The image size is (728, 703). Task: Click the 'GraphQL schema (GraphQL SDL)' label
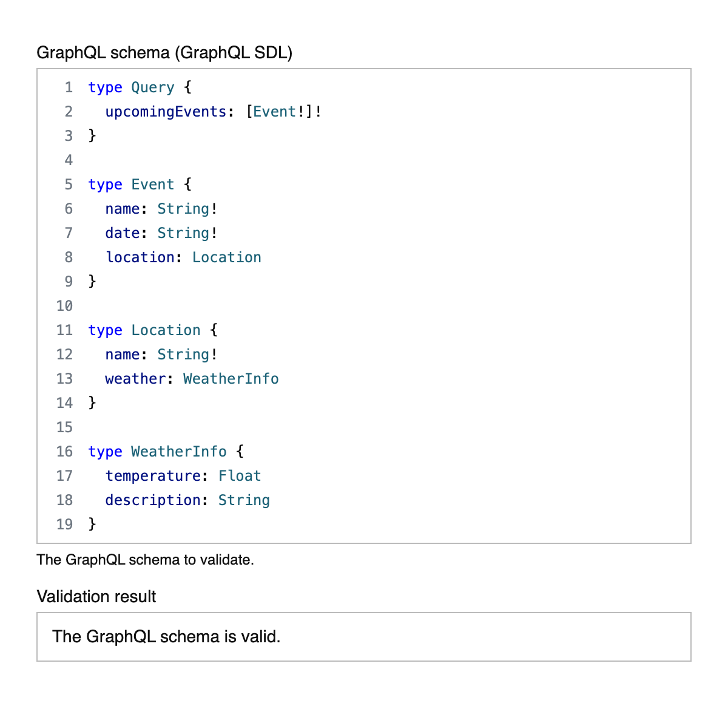164,53
